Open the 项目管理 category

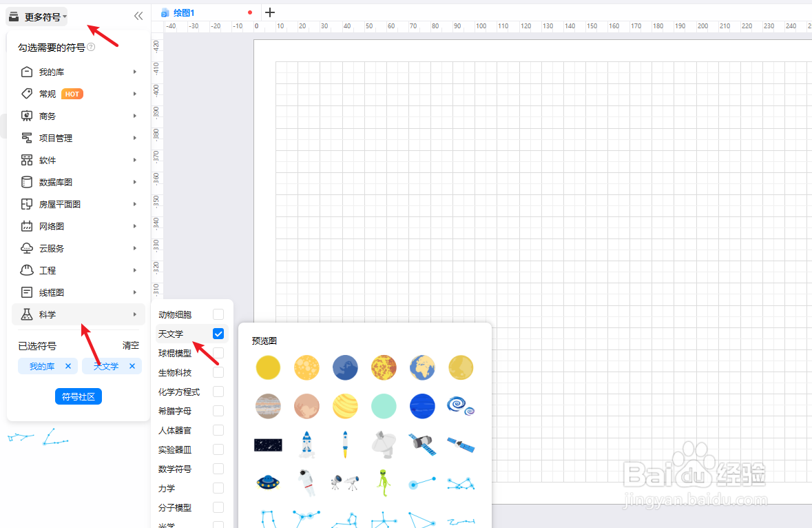52,137
